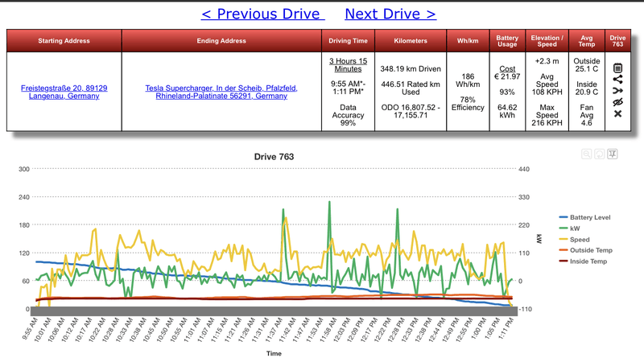Click the Outside 25.1 C temperature
Image resolution: width=644 pixels, height=362 pixels.
coord(587,65)
